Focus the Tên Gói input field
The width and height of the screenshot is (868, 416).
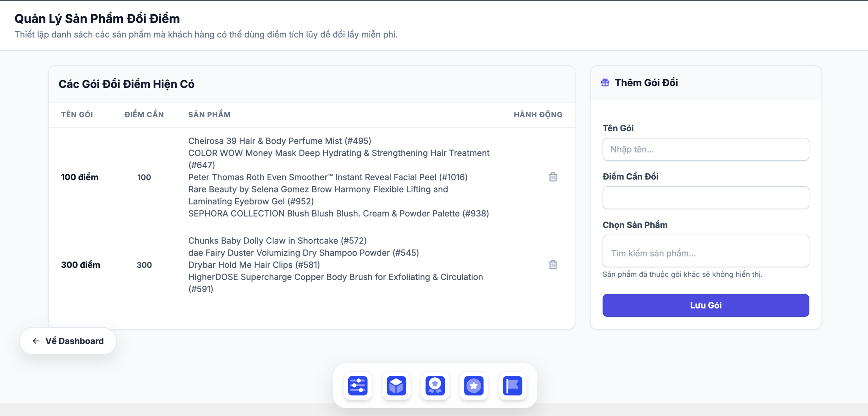(706, 149)
